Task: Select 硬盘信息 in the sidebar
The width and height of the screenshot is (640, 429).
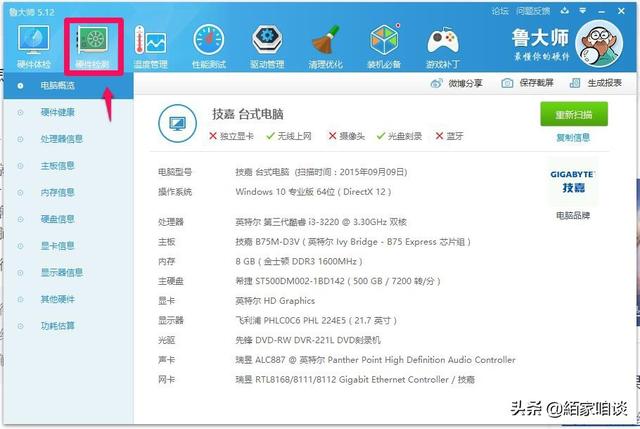Action: coord(69,219)
